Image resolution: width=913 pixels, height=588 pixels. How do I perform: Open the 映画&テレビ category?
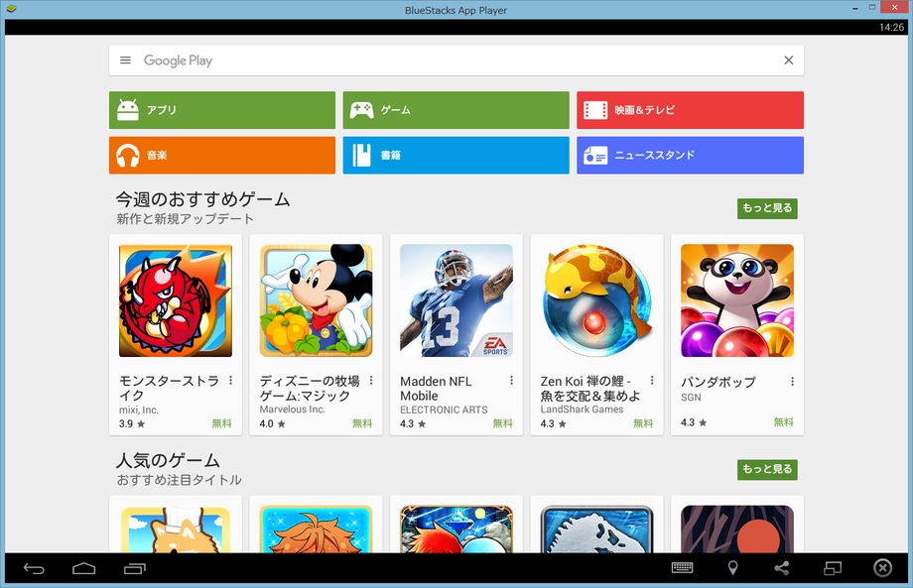[x=690, y=110]
